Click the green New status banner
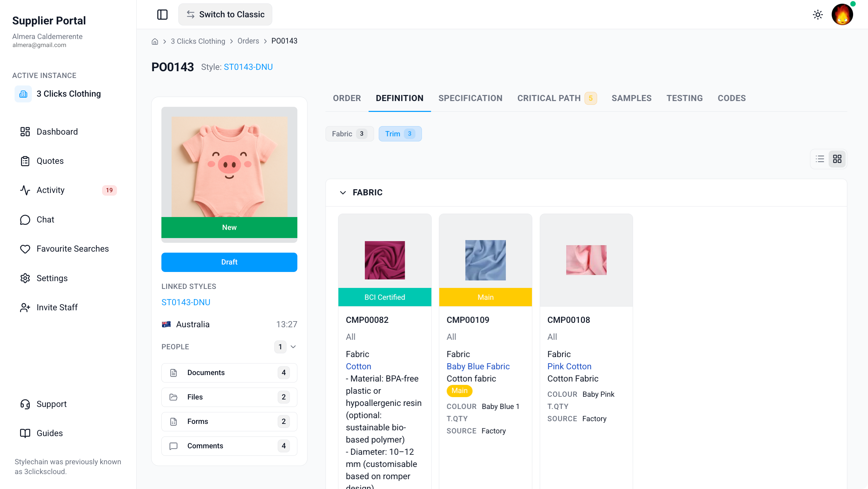Screen dimensions: 868x489 229,228
